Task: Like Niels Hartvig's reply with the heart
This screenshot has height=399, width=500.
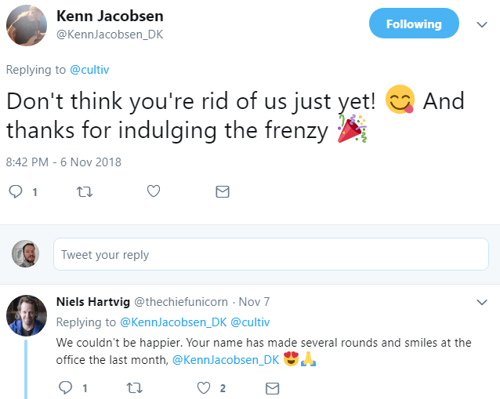Action: 203,388
